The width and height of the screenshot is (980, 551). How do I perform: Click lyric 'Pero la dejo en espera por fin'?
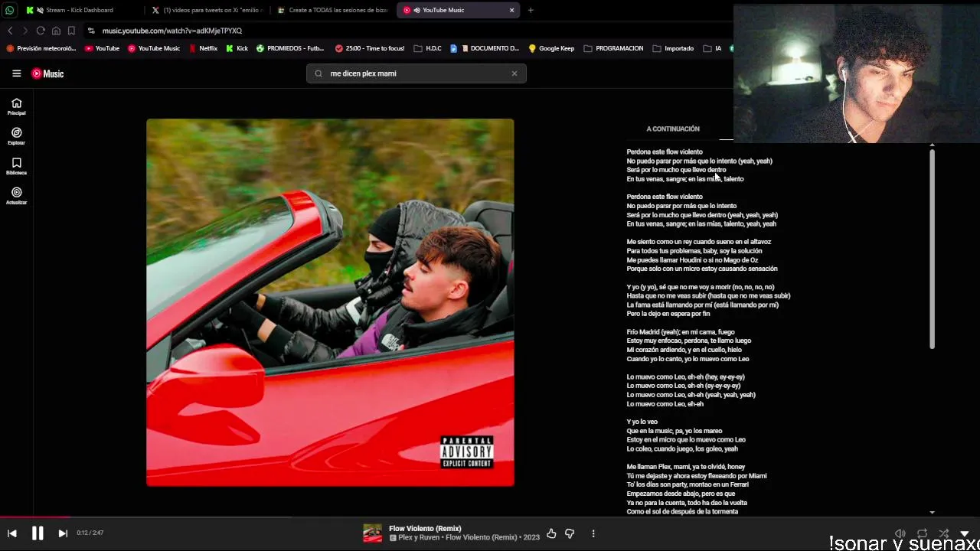[x=668, y=314]
